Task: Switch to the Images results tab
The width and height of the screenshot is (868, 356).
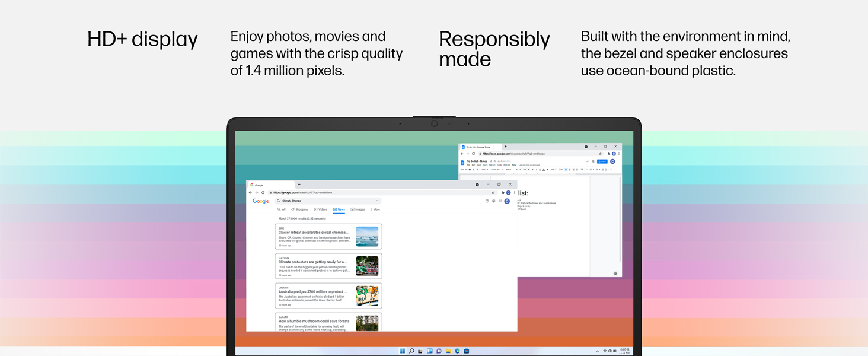Action: 358,209
